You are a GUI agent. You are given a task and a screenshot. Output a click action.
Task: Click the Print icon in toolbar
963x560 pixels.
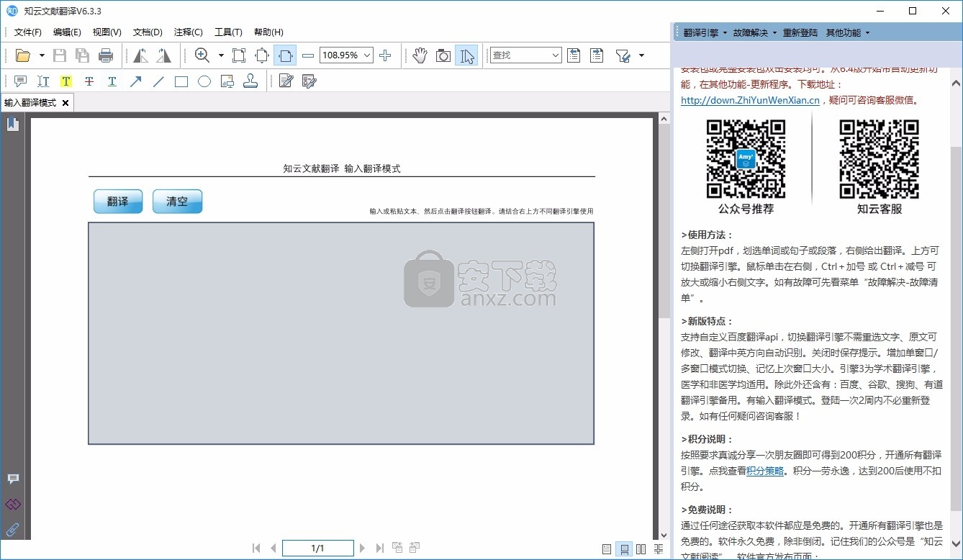[x=106, y=55]
